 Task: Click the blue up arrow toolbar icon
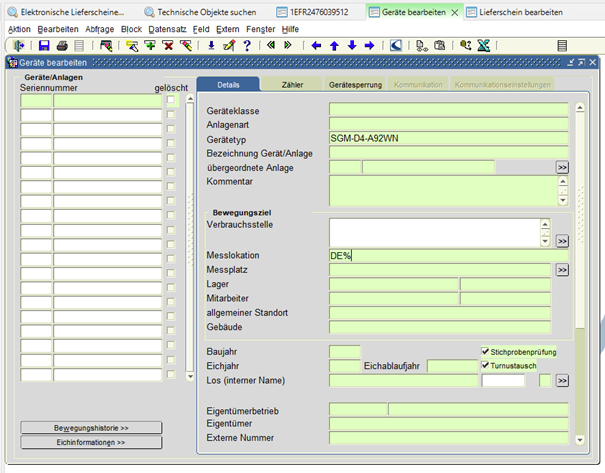click(334, 46)
